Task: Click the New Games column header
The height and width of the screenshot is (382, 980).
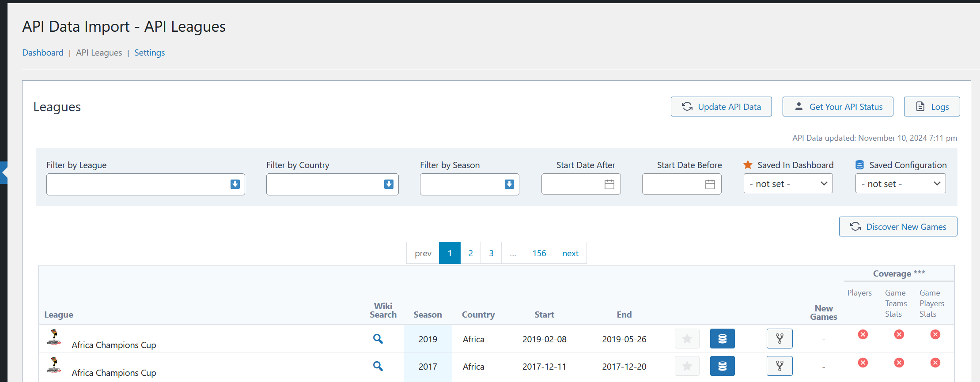Action: point(824,312)
